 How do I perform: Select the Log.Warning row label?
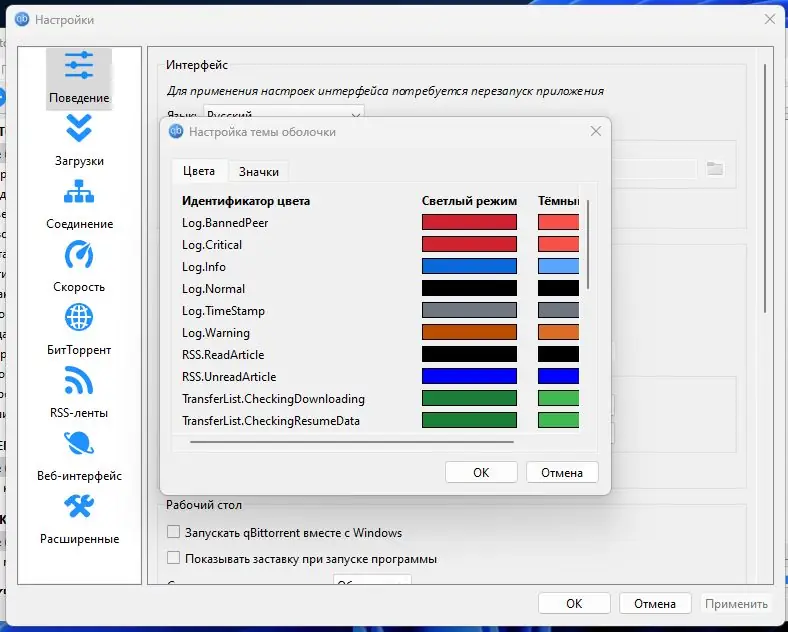(216, 333)
